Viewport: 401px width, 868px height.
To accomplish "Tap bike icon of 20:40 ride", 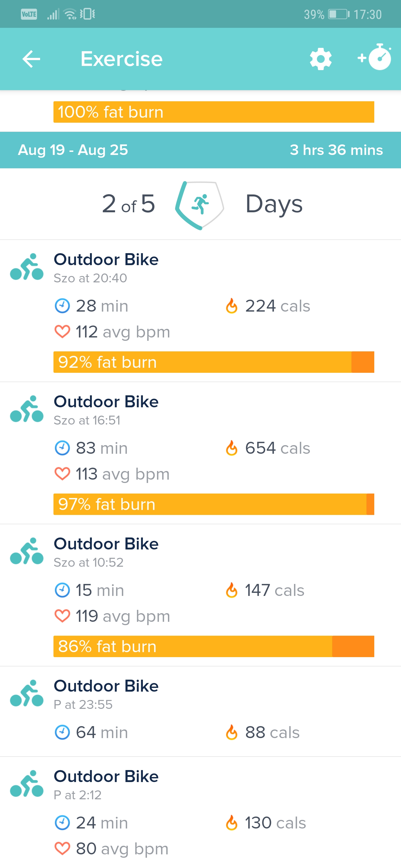I will tap(27, 267).
